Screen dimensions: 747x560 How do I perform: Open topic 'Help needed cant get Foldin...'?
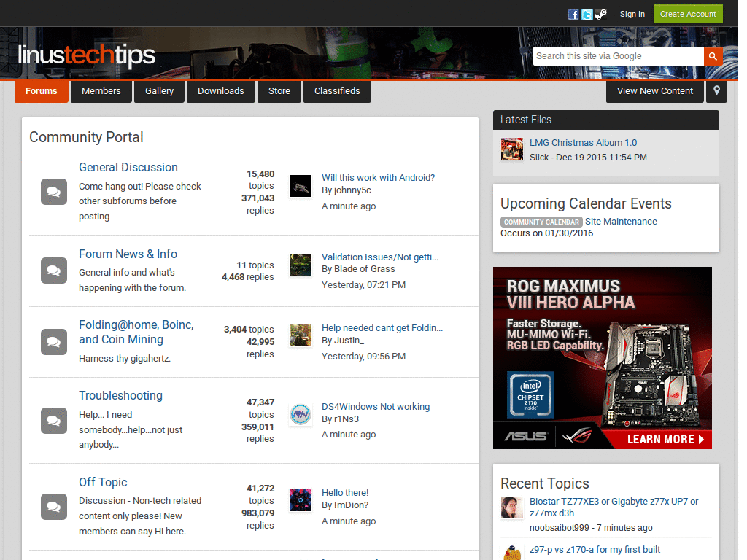[382, 328]
